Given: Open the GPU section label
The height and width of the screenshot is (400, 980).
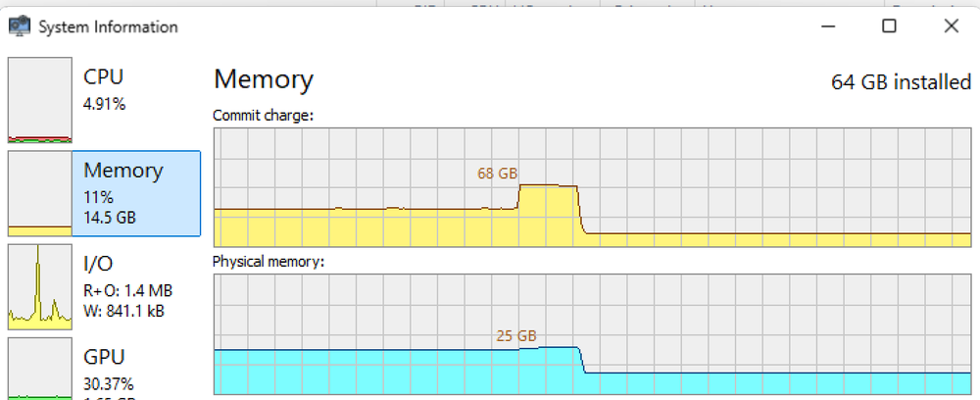Looking at the screenshot, I should (103, 357).
